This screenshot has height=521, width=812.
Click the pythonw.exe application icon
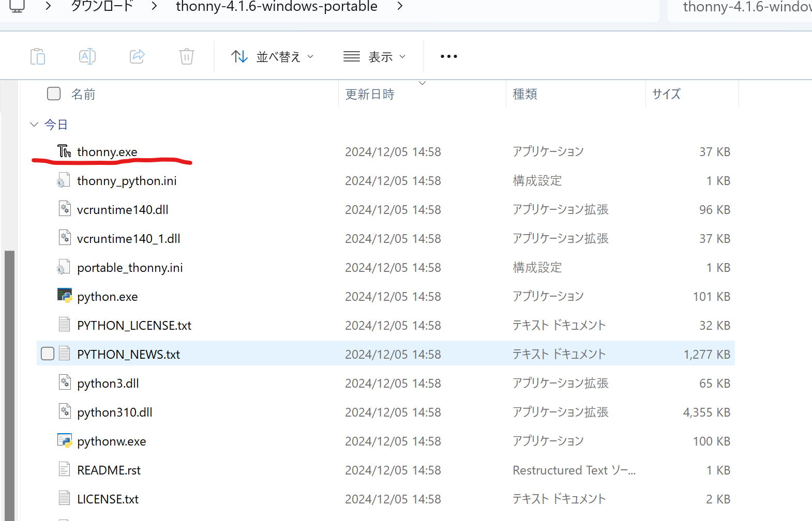point(65,440)
